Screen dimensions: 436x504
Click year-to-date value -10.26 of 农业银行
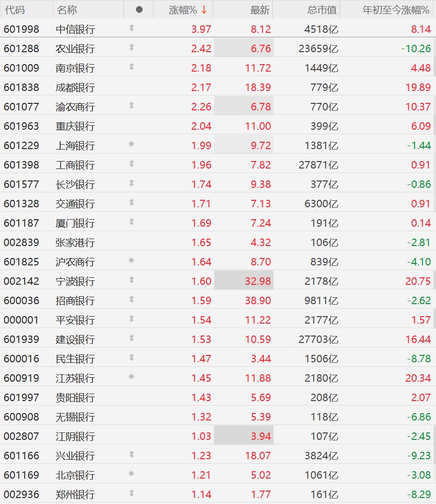(x=416, y=49)
